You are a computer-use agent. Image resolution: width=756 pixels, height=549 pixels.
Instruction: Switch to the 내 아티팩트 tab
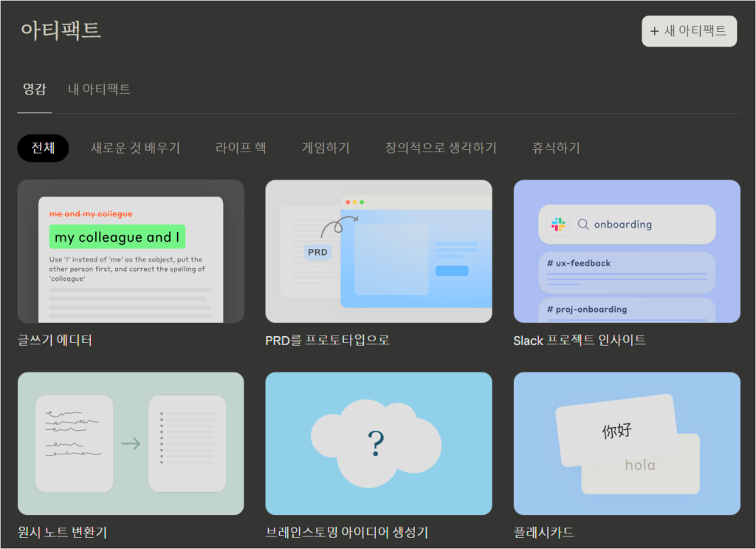click(99, 89)
